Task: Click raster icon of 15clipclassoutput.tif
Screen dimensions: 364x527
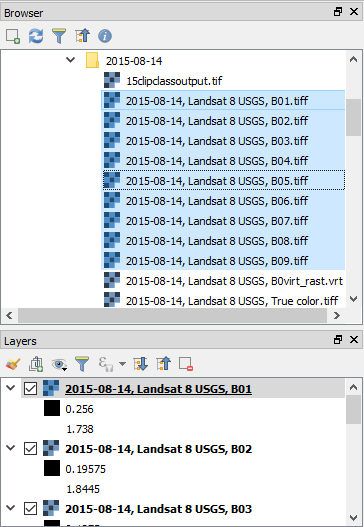Action: click(112, 81)
